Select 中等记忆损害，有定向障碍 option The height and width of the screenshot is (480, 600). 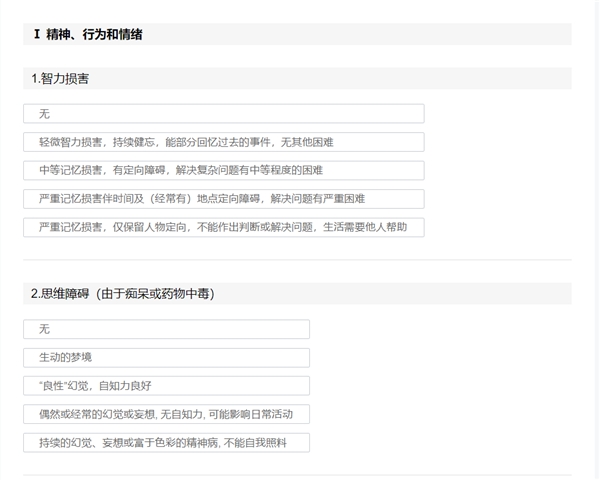[x=223, y=171]
